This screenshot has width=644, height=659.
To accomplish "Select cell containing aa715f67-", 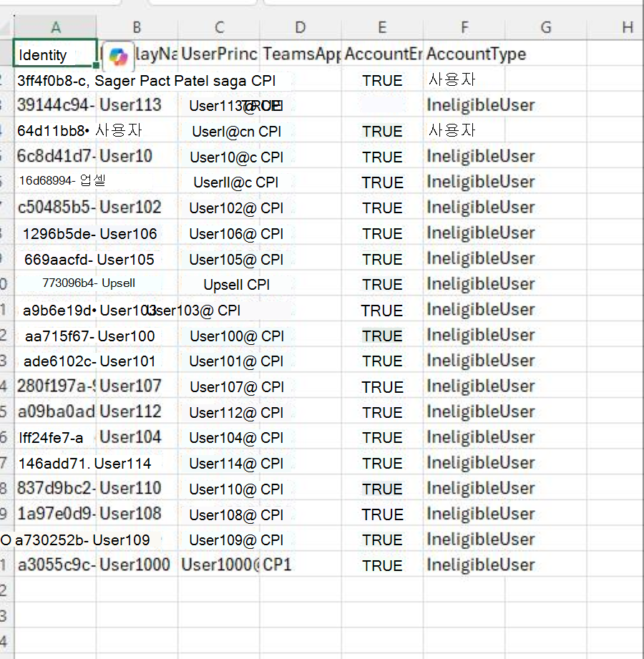I will coord(56,336).
